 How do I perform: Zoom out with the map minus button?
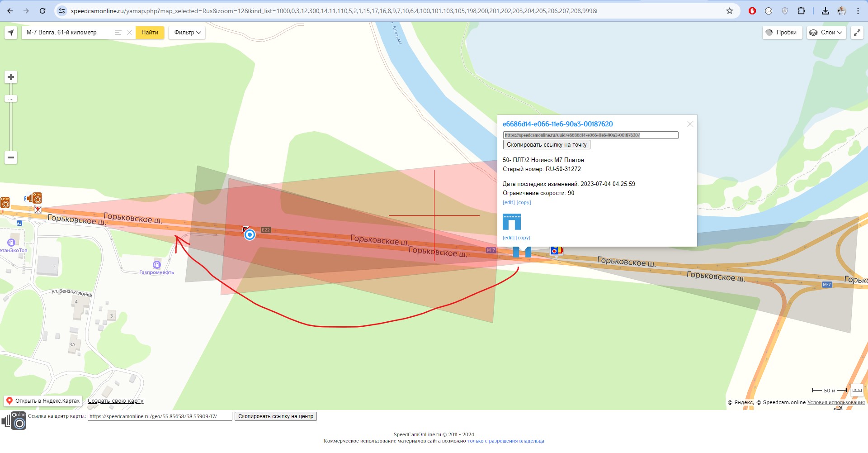pyautogui.click(x=11, y=157)
